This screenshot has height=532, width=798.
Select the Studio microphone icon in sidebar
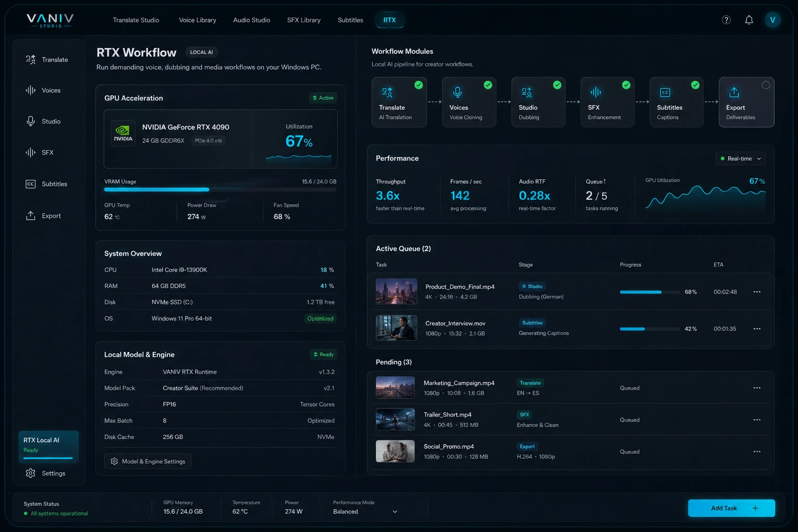point(31,121)
